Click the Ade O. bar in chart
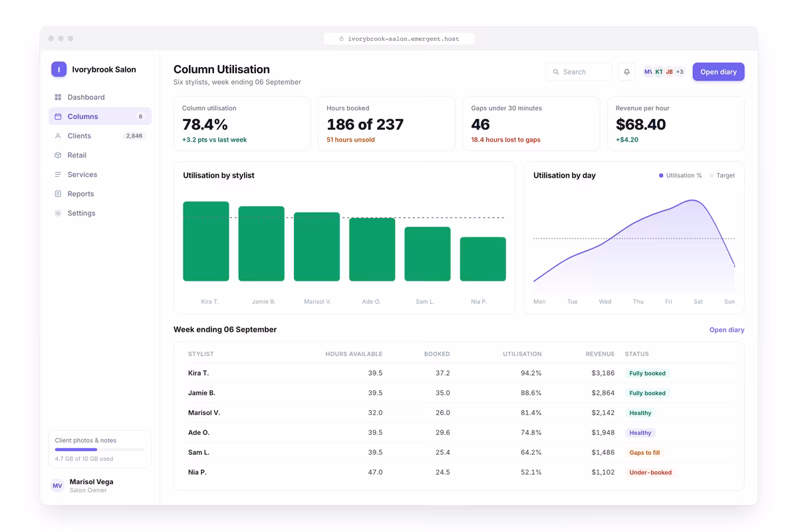798x532 pixels. pos(372,249)
